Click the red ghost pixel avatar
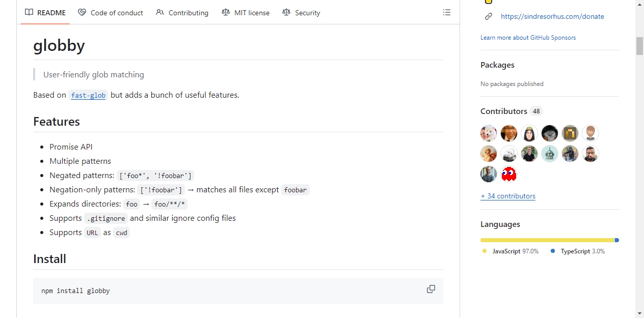 tap(509, 174)
